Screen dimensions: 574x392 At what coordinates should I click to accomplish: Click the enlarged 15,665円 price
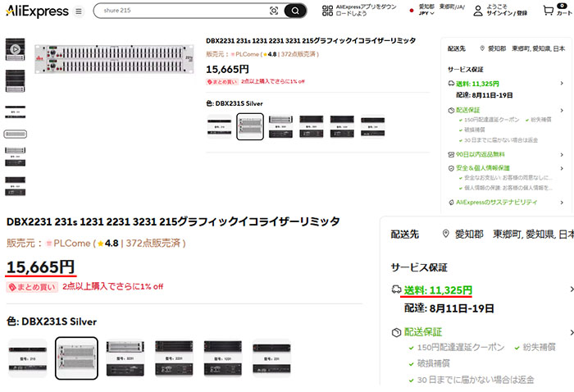coord(41,267)
